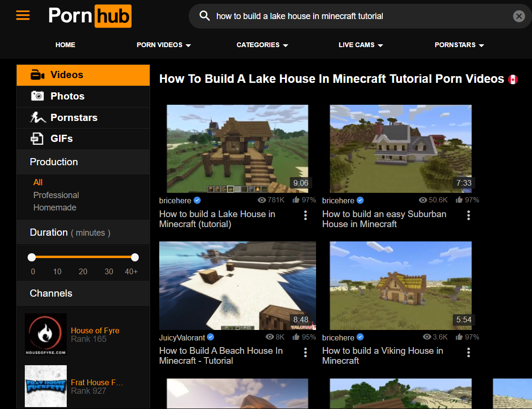532x409 pixels.
Task: Expand the LIVE CAMS dropdown
Action: click(361, 45)
